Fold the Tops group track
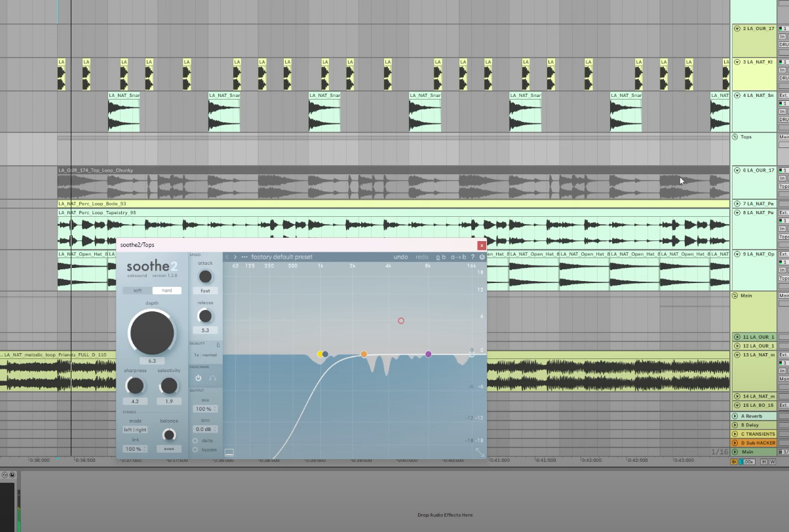Screen dimensions: 789x532 (735, 137)
